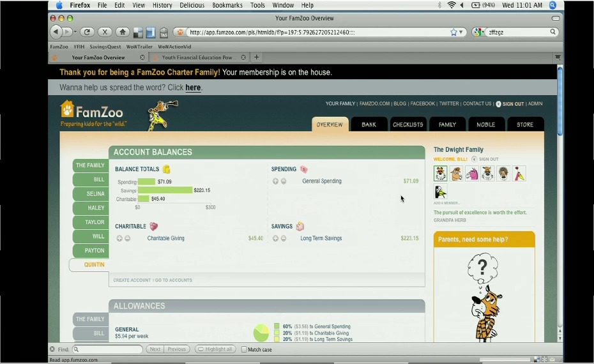Open the tab list button at tab bar end
This screenshot has width=594, height=364.
(558, 57)
